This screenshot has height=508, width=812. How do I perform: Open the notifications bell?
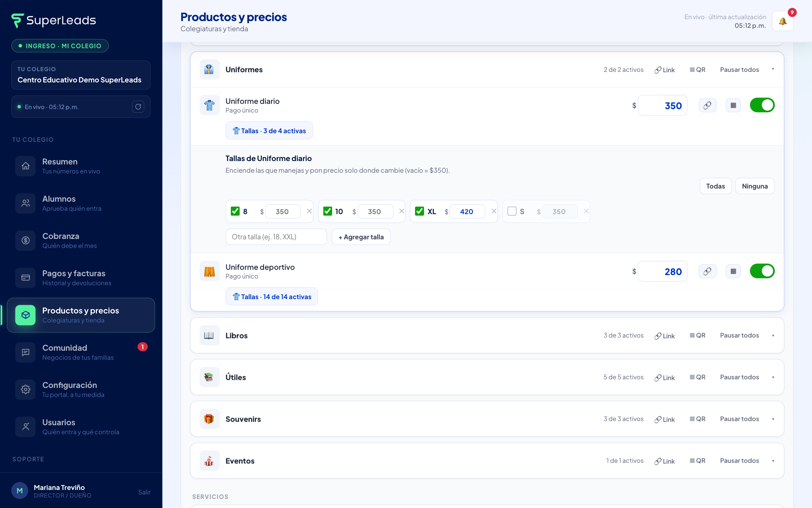pos(783,21)
